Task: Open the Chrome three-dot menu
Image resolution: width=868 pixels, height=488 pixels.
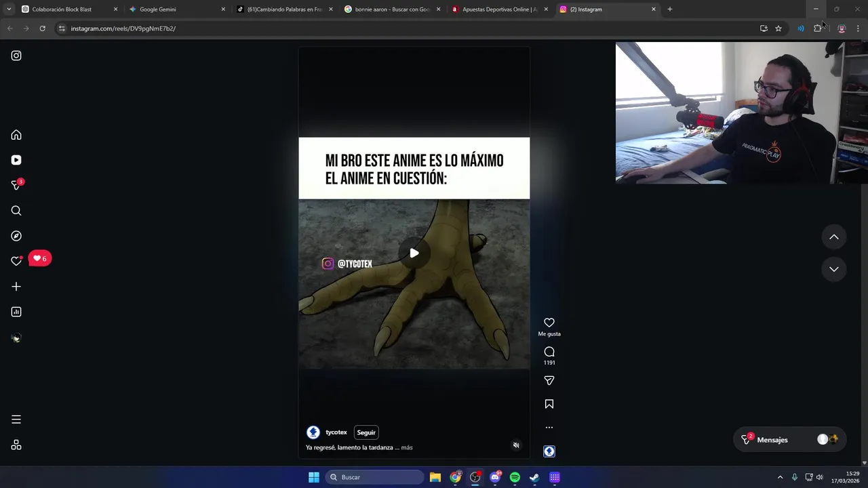Action: click(858, 28)
